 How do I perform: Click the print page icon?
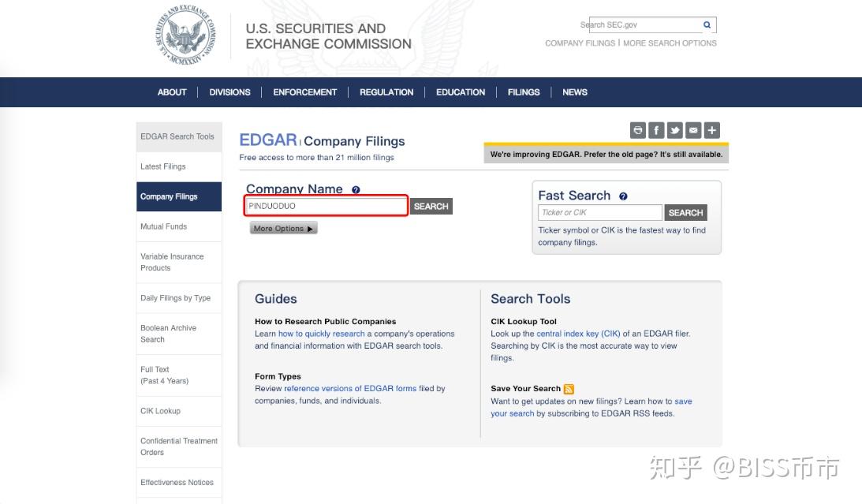pos(637,131)
